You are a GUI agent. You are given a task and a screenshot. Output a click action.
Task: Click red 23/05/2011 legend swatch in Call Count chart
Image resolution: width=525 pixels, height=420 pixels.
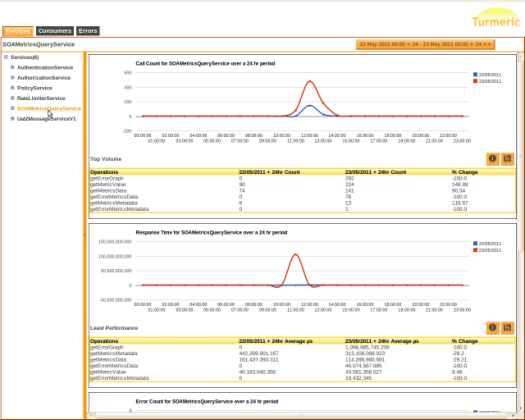coord(475,81)
